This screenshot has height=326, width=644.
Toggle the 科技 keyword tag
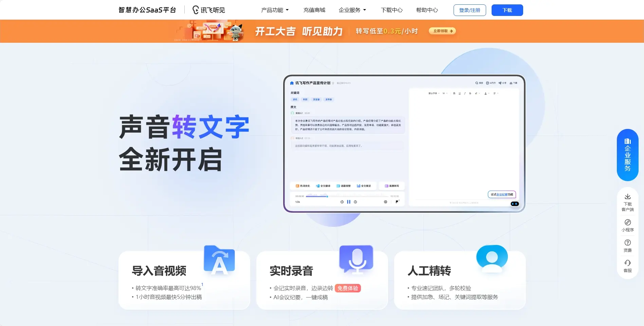tap(305, 99)
